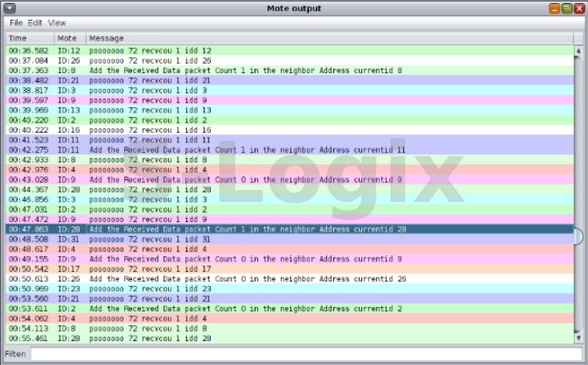Minimize the Mote output window
This screenshot has width=588, height=365.
pyautogui.click(x=555, y=8)
